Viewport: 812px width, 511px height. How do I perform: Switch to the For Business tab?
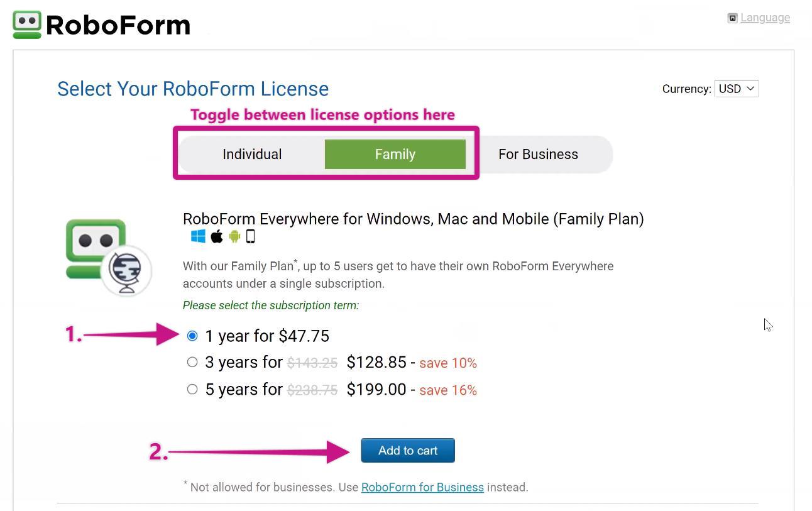click(x=538, y=154)
